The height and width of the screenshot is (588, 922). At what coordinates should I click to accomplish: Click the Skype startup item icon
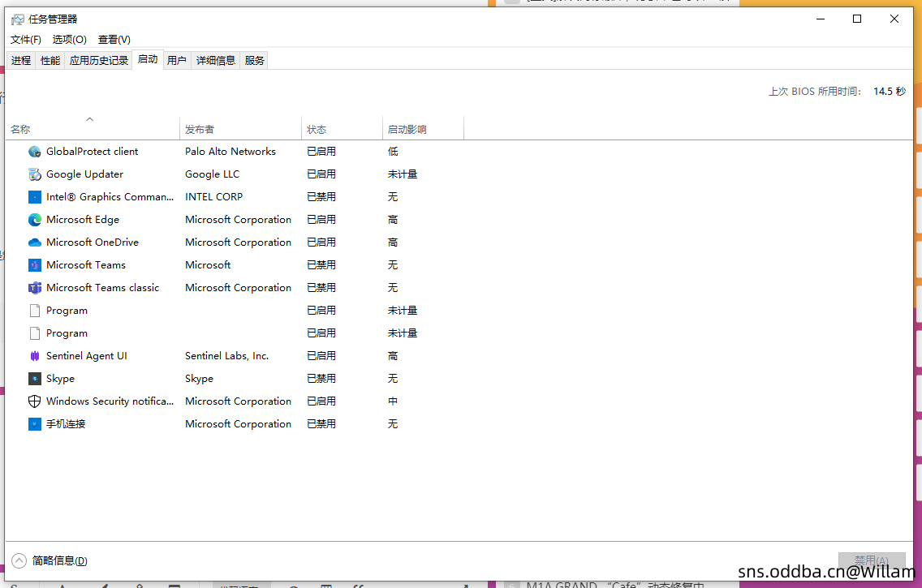[35, 379]
